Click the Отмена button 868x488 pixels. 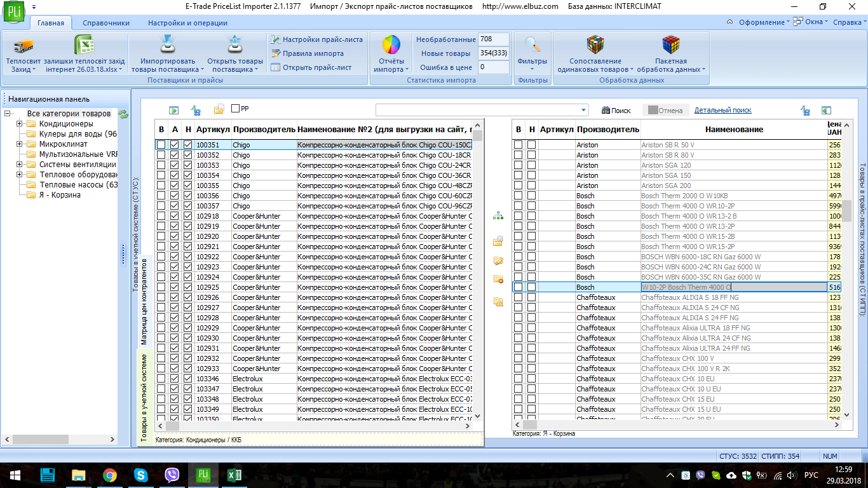coord(665,111)
